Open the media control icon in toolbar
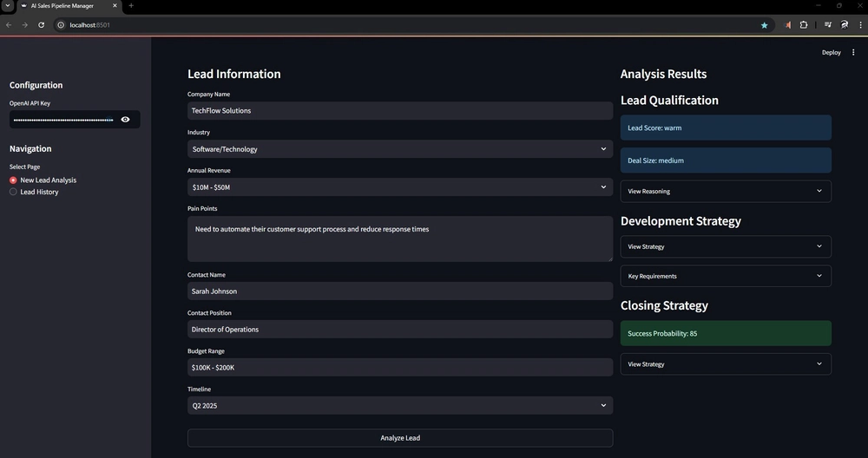 [x=828, y=25]
